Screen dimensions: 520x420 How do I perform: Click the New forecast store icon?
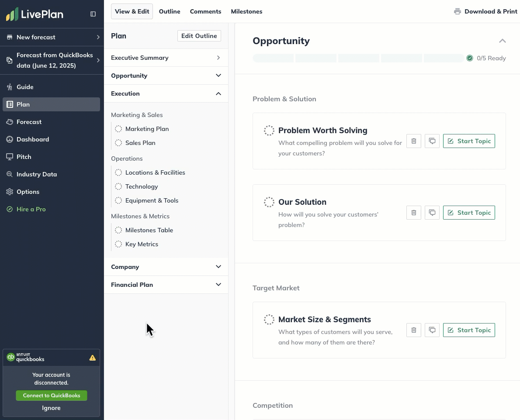tap(10, 37)
